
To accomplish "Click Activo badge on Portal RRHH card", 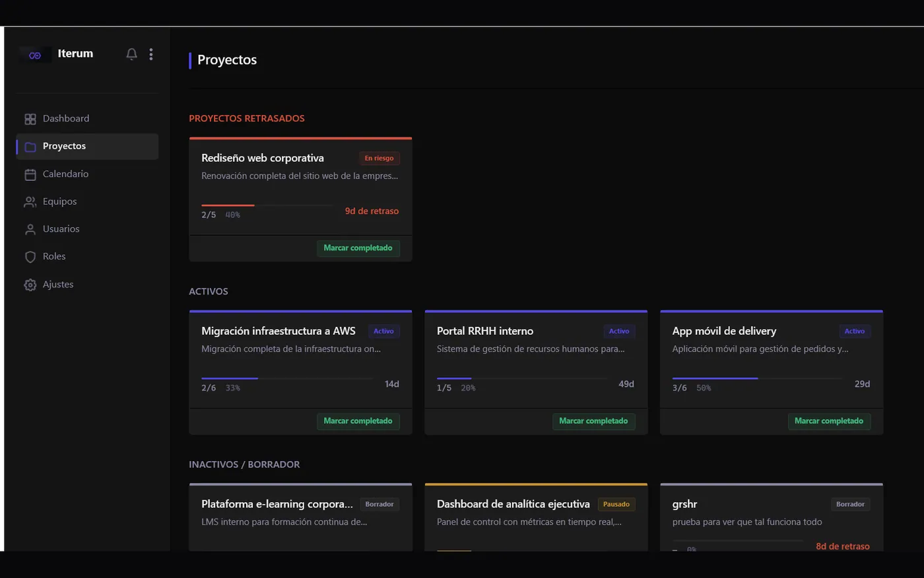I will (619, 332).
